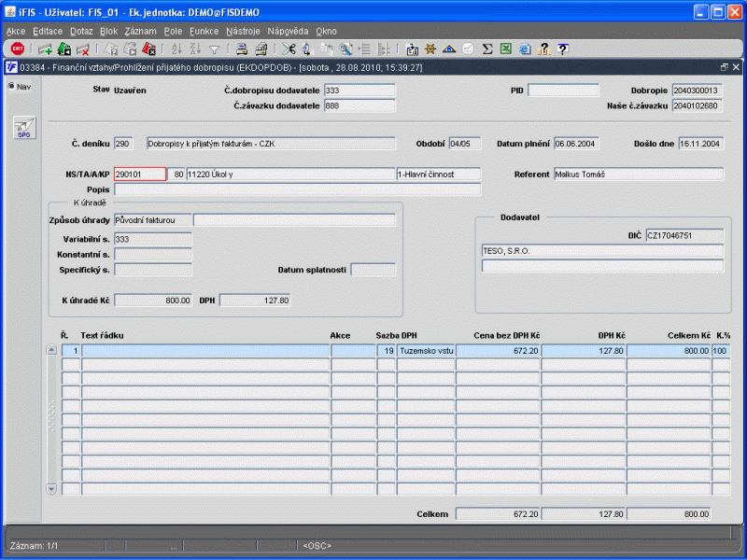Click the empty Datum splatnosti field
747x560 pixels.
pyautogui.click(x=373, y=270)
